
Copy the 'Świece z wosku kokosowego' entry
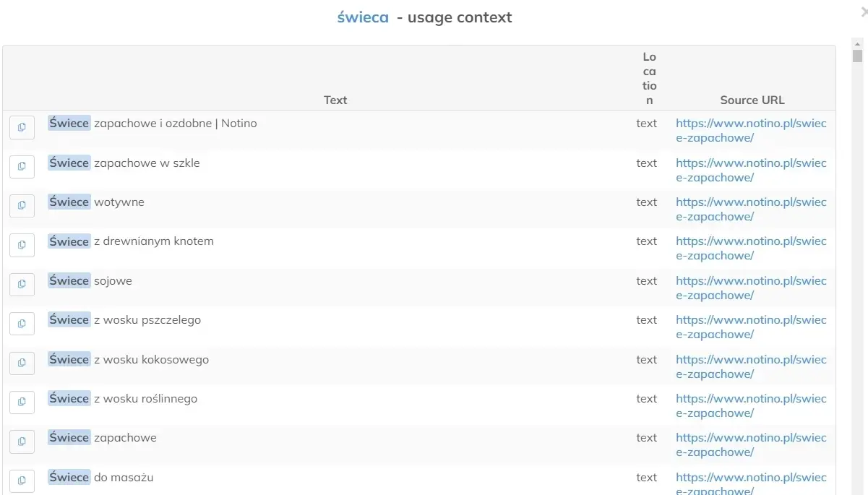coord(22,363)
